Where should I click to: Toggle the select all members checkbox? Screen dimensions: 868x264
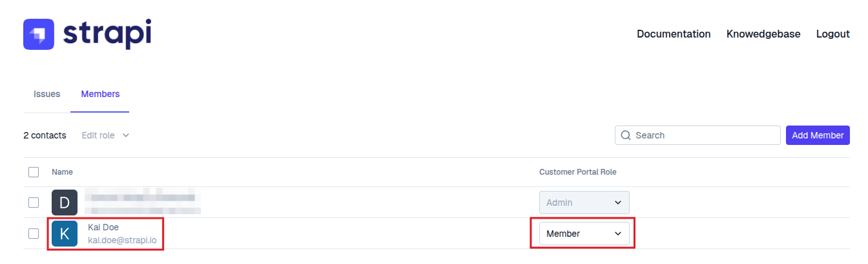[x=34, y=172]
